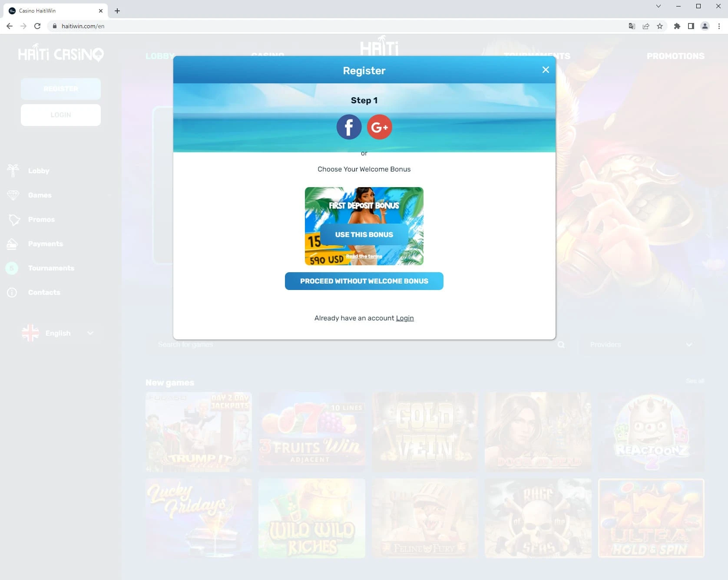
Task: Open the Promotions top navigation tab
Action: [675, 56]
